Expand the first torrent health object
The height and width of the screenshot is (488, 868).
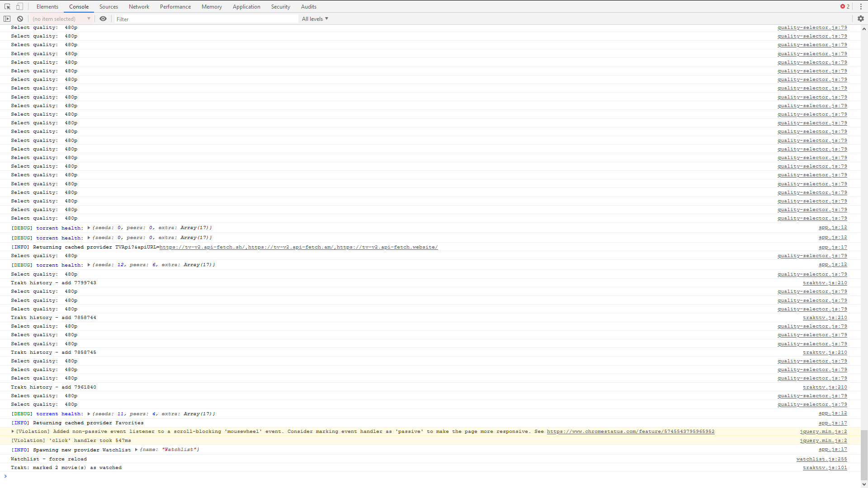[89, 228]
